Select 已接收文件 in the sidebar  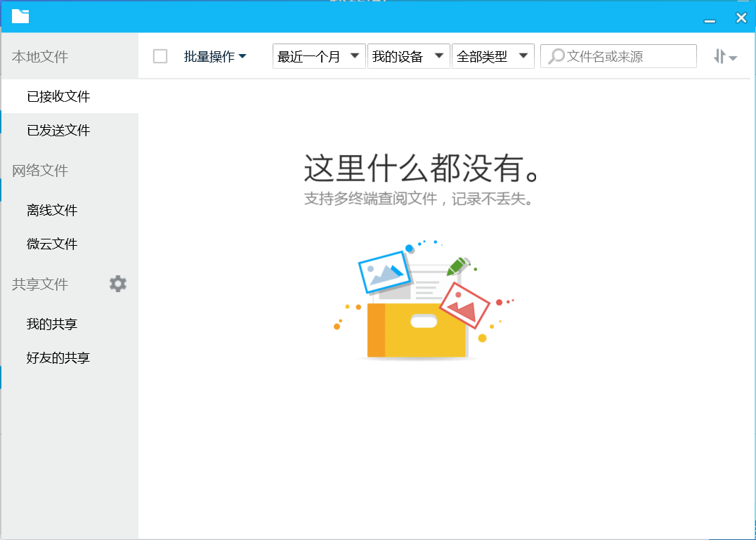(58, 96)
